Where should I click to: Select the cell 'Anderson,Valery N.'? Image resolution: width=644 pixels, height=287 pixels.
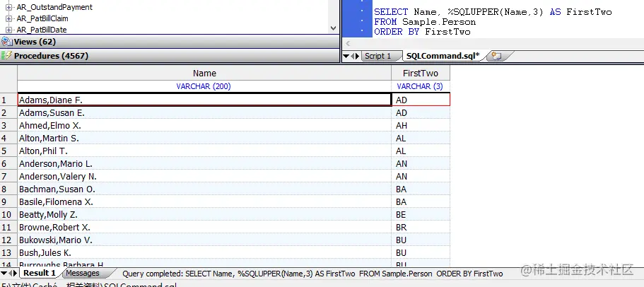click(x=204, y=177)
